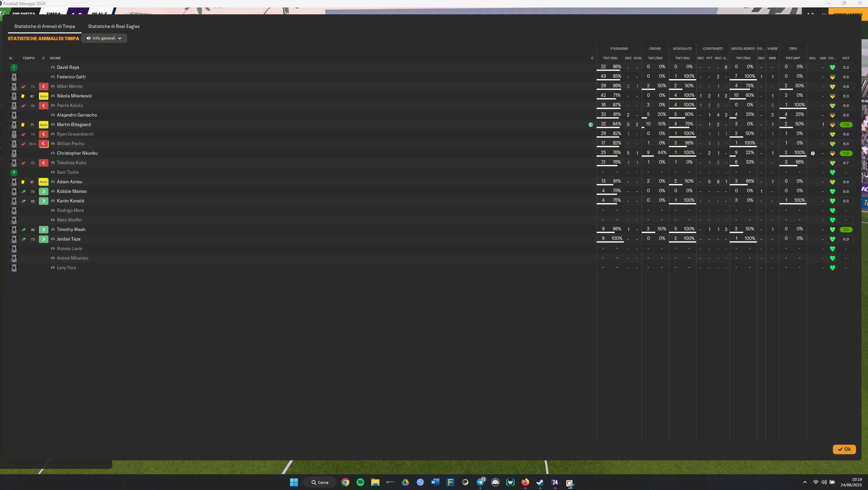Open player Alejandro Garnacho
This screenshot has width=868, height=490.
(77, 115)
